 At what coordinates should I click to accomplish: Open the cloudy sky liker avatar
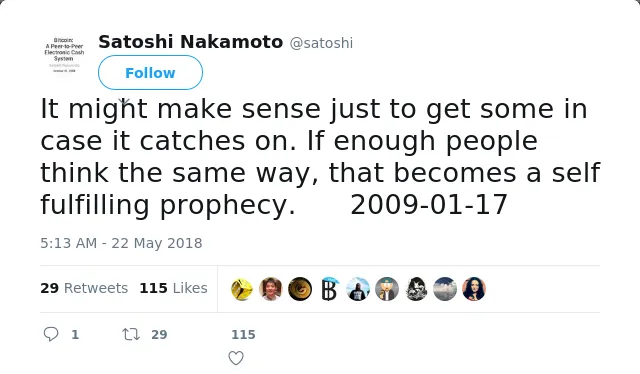(445, 289)
